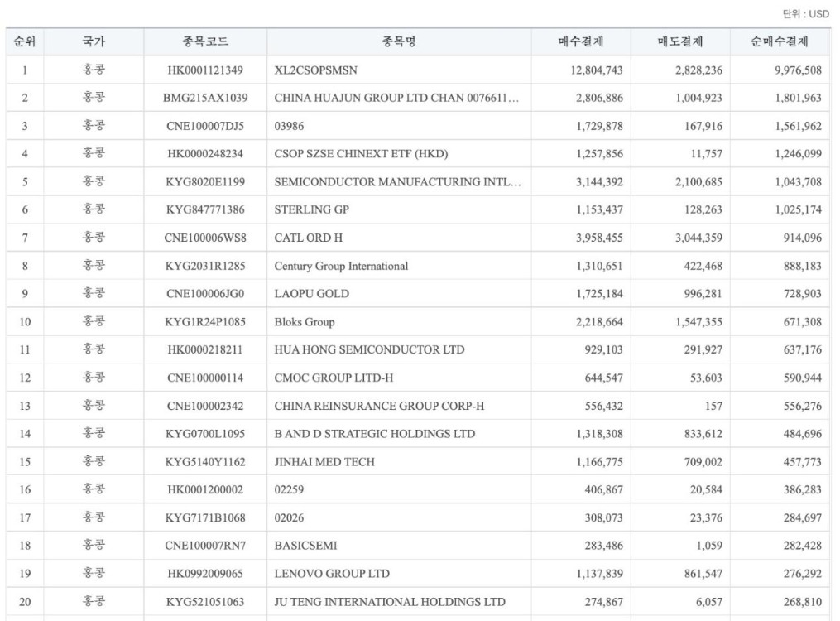Select stock code CNE100006WS8
The image size is (840, 621).
205,238
